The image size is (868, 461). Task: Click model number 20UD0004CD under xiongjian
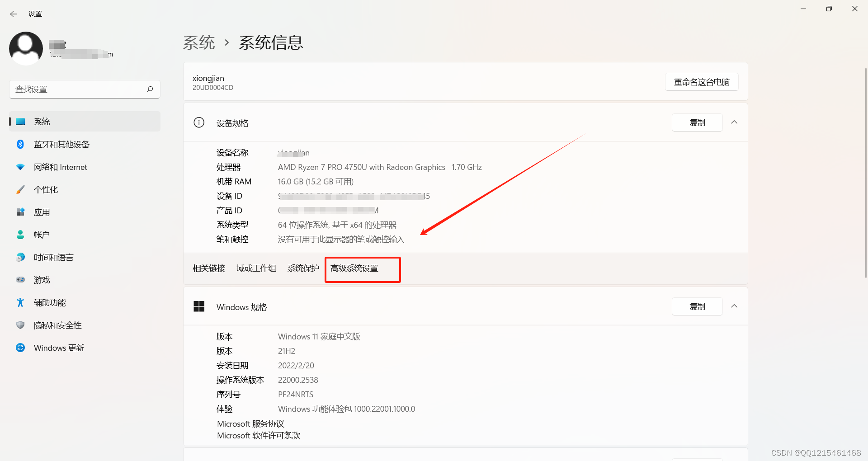[213, 88]
